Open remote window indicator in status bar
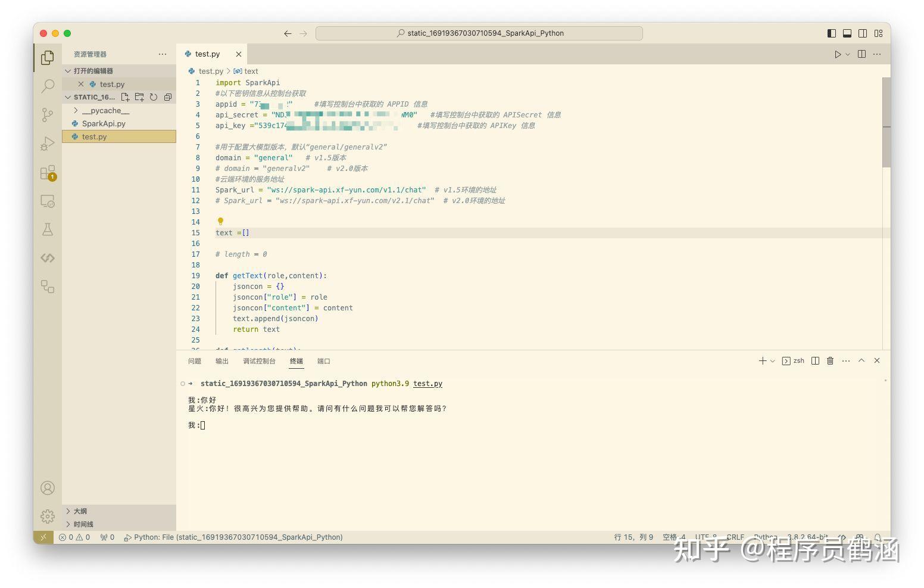924x588 pixels. [43, 537]
